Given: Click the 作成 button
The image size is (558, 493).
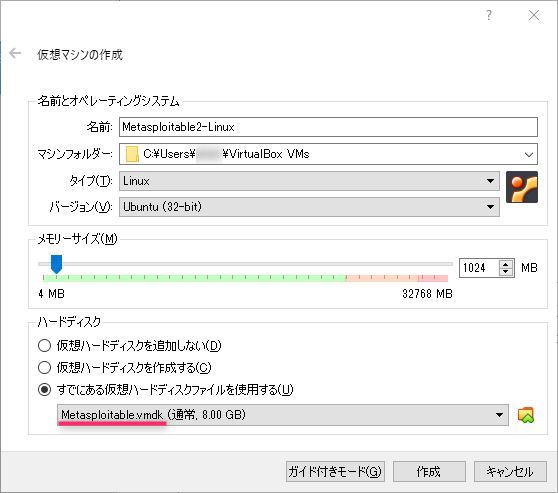Looking at the screenshot, I should (x=429, y=472).
